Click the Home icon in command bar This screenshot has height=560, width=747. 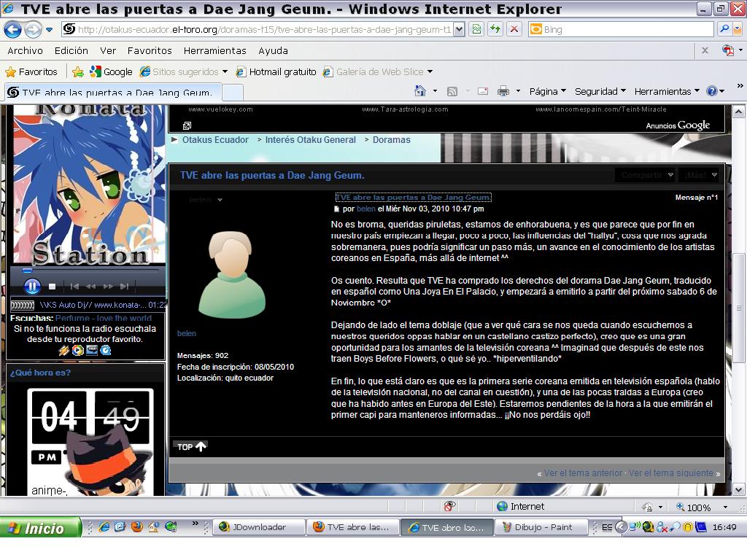[x=419, y=91]
